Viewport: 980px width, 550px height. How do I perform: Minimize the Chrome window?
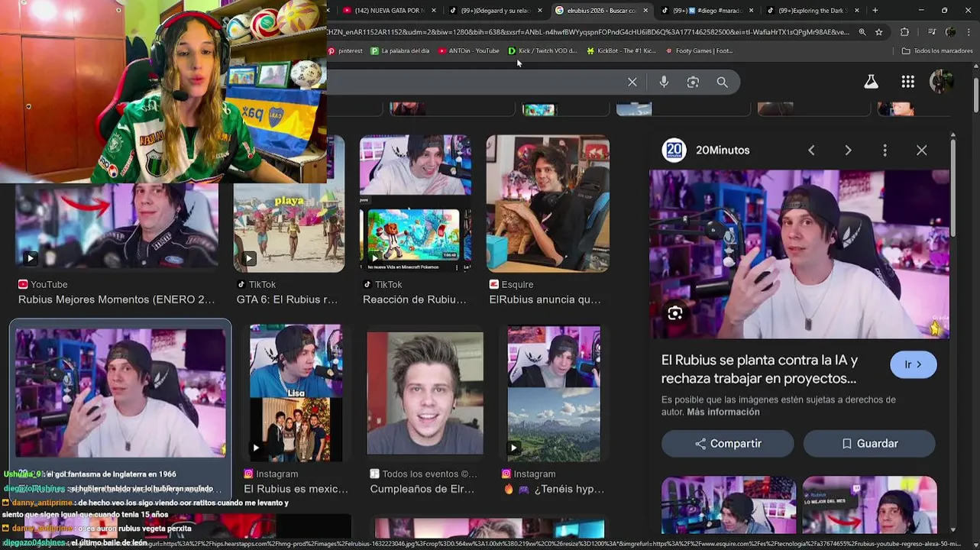click(x=921, y=11)
